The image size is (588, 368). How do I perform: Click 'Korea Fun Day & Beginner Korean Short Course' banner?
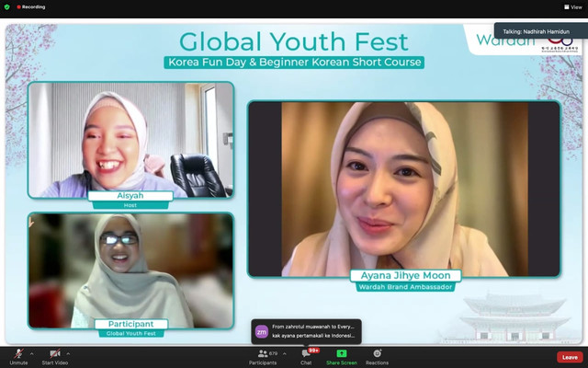click(x=294, y=62)
